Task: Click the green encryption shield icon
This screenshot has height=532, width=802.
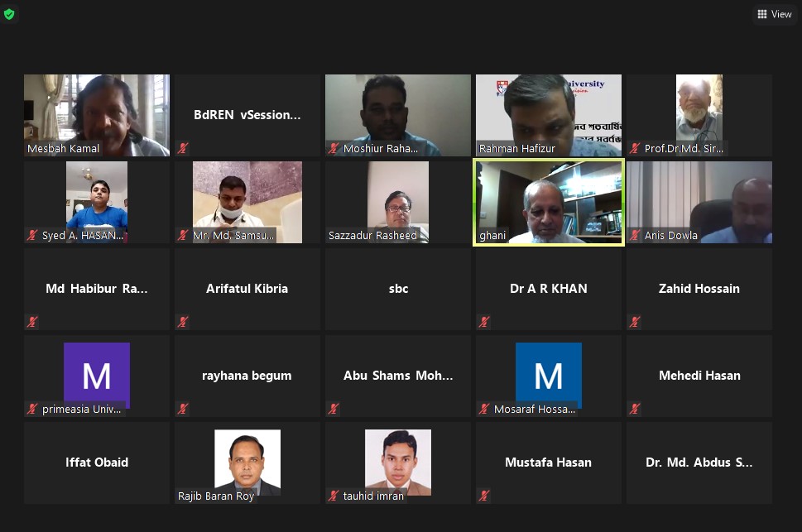Action: [x=9, y=14]
